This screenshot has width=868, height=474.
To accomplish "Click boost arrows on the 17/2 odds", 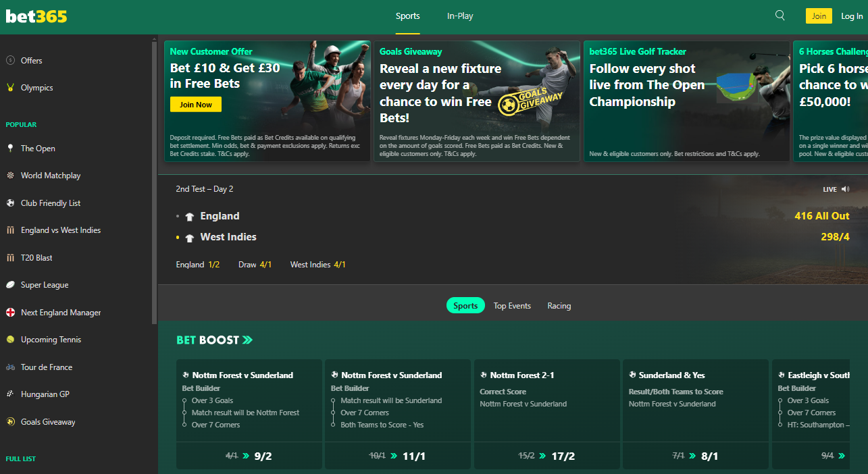I will click(543, 456).
